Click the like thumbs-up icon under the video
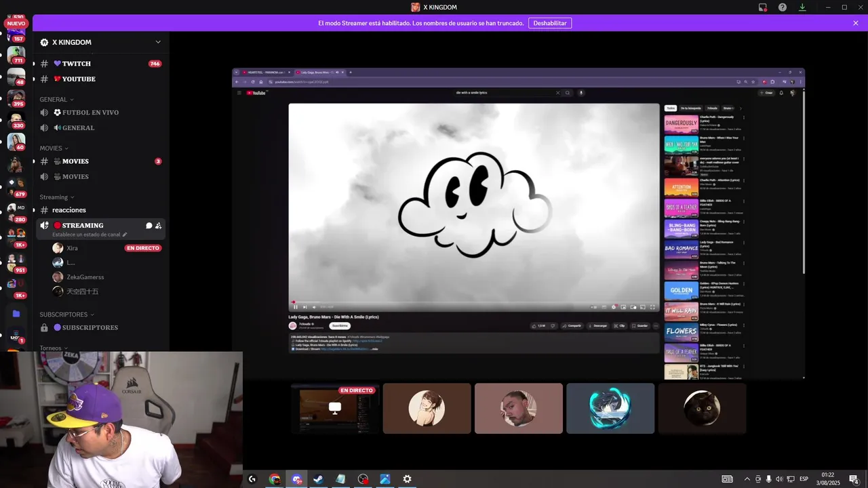The image size is (868, 488). (534, 326)
